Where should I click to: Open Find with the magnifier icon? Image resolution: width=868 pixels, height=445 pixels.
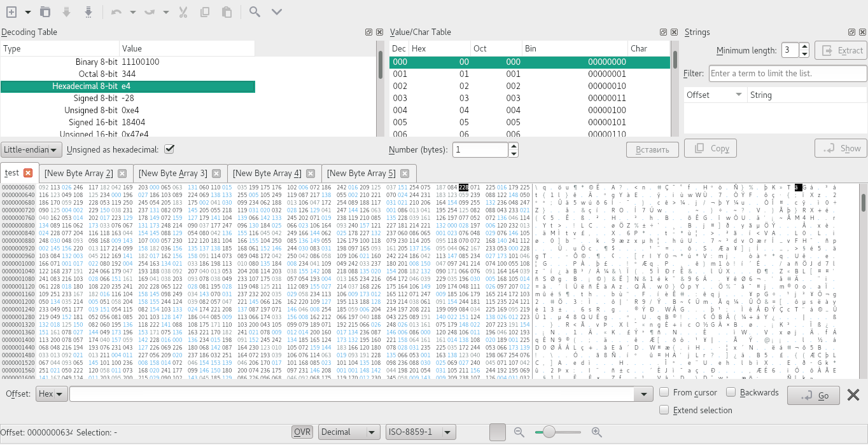point(255,11)
